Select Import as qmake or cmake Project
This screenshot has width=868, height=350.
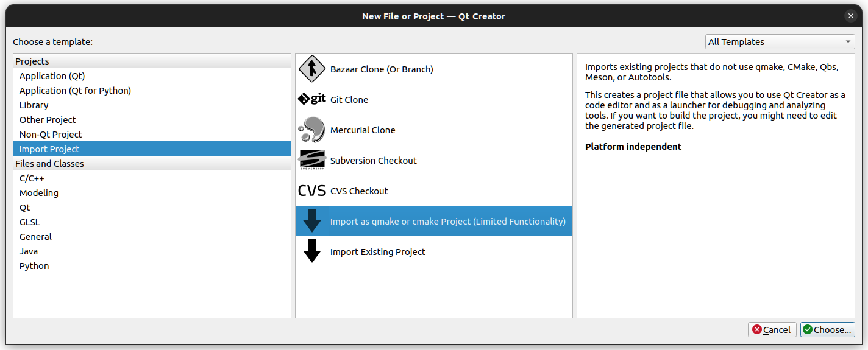coord(434,221)
